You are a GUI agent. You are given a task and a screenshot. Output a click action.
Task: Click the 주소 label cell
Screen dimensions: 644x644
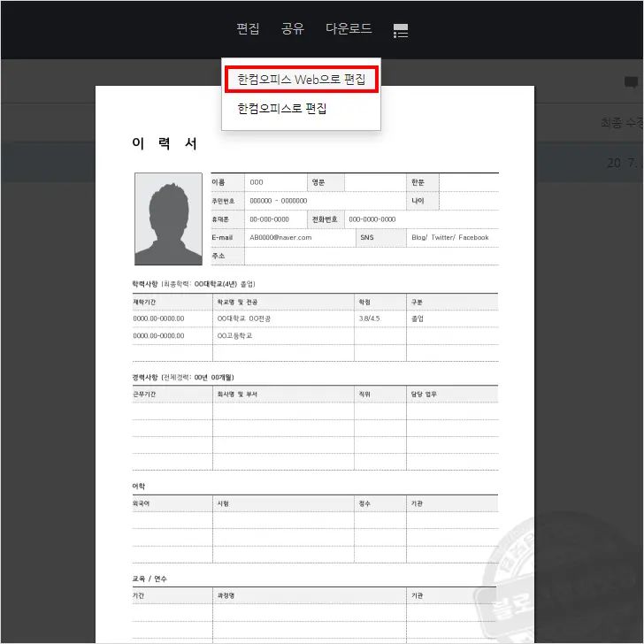click(227, 256)
